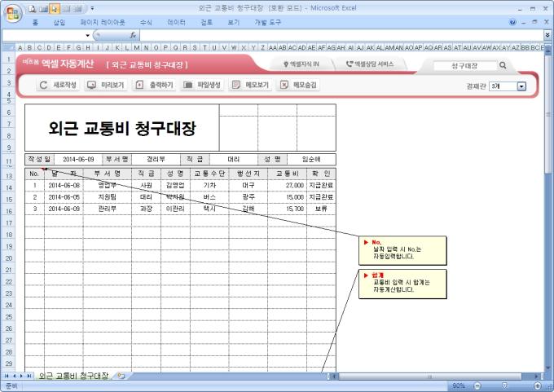The height and width of the screenshot is (392, 554).
Task: Click the zoom slider handle
Action: [x=504, y=385]
